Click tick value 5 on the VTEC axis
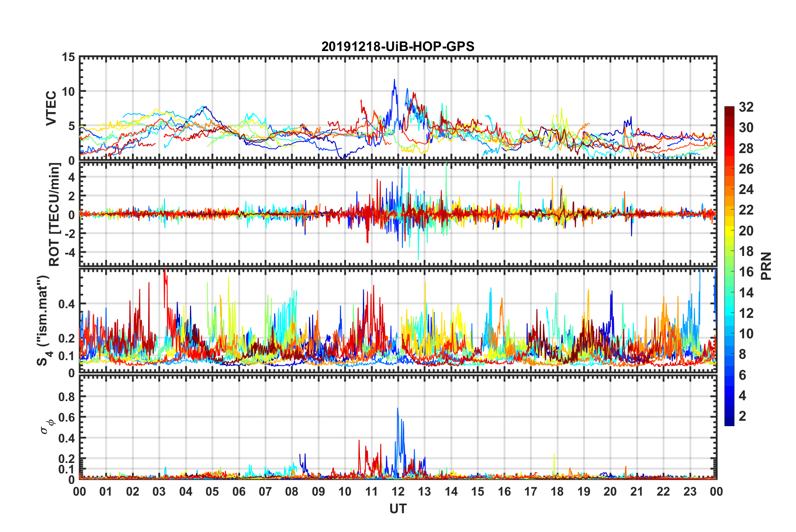This screenshot has height=532, width=796. click(72, 126)
